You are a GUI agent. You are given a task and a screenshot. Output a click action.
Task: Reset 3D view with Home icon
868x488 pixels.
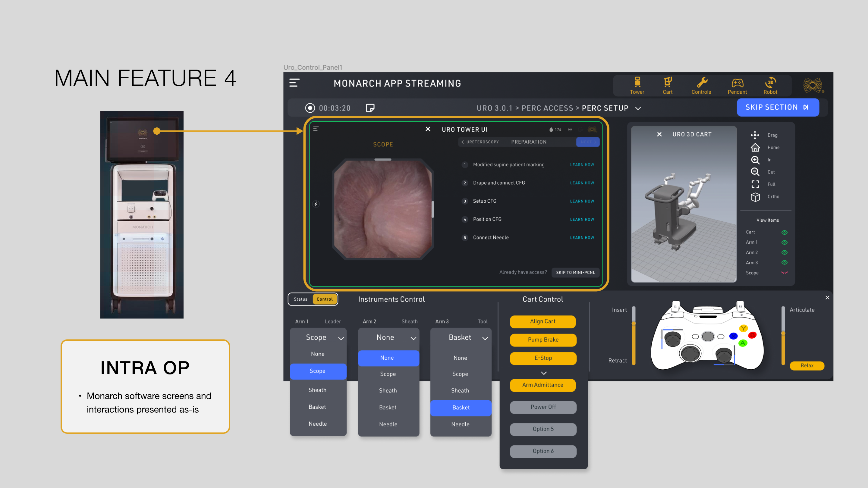click(755, 147)
